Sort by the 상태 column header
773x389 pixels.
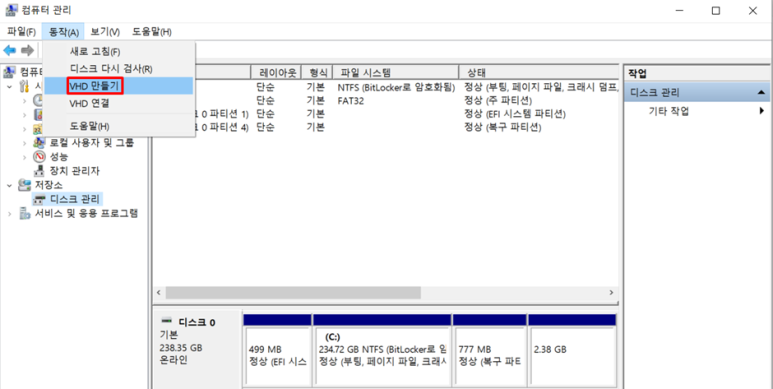538,72
